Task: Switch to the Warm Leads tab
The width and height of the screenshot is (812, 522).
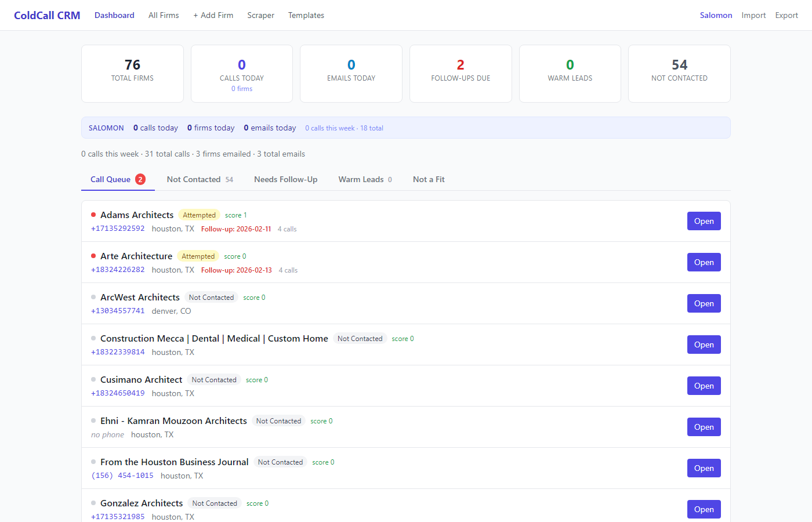Action: pyautogui.click(x=365, y=179)
